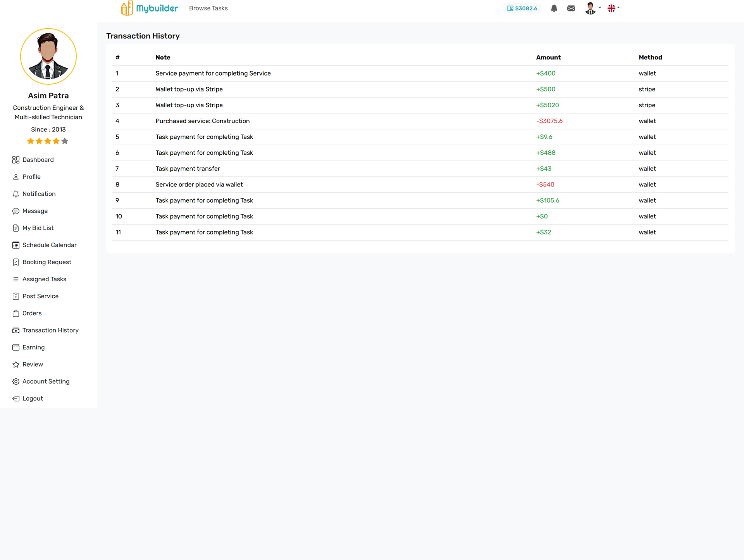
Task: Click the Post Service link
Action: pyautogui.click(x=40, y=296)
